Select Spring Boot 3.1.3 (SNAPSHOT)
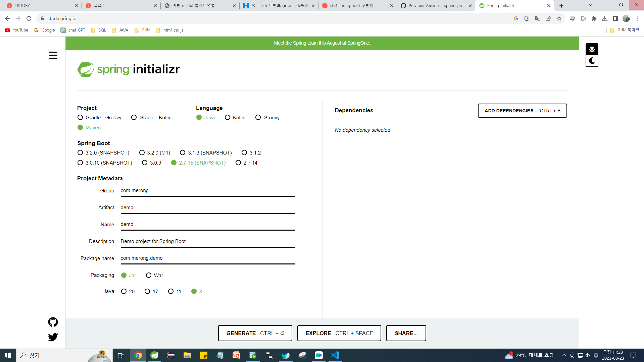The height and width of the screenshot is (362, 644). [206, 153]
